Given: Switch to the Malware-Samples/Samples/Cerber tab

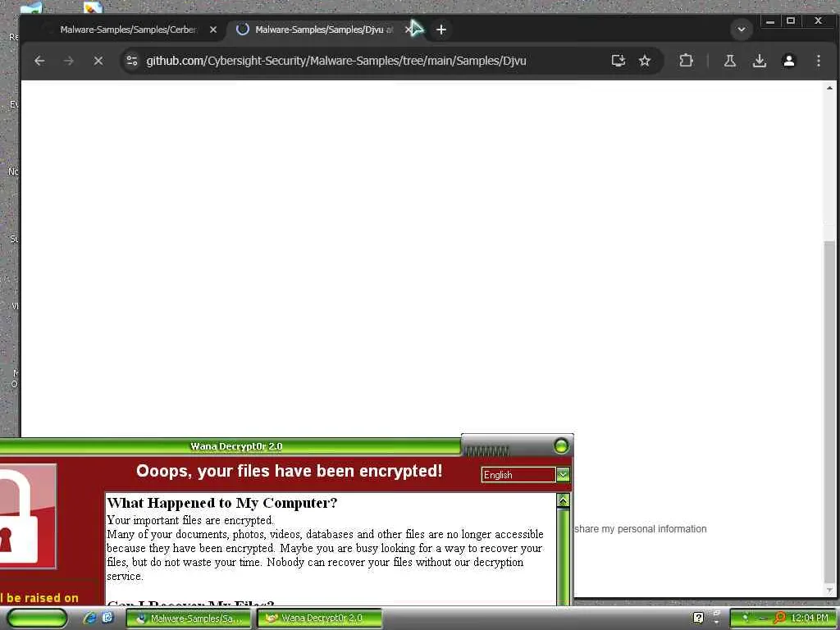Looking at the screenshot, I should [x=127, y=30].
